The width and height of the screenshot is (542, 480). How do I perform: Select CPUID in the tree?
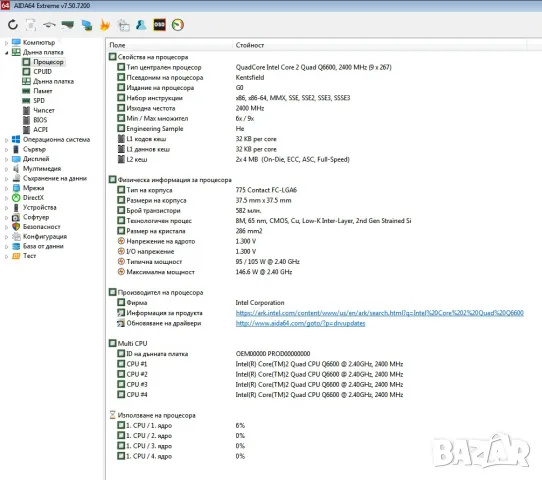(x=42, y=72)
